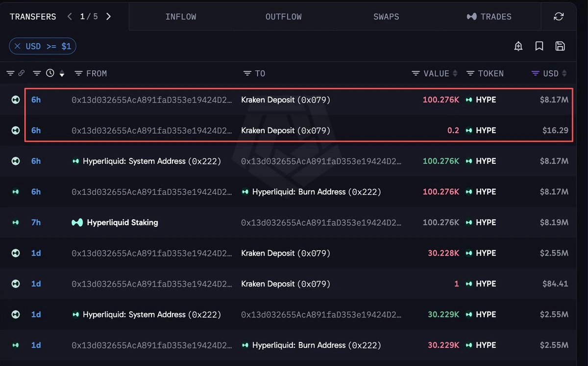The width and height of the screenshot is (588, 366).
Task: Select the HYPE token in the $16.29 row
Action: 481,131
